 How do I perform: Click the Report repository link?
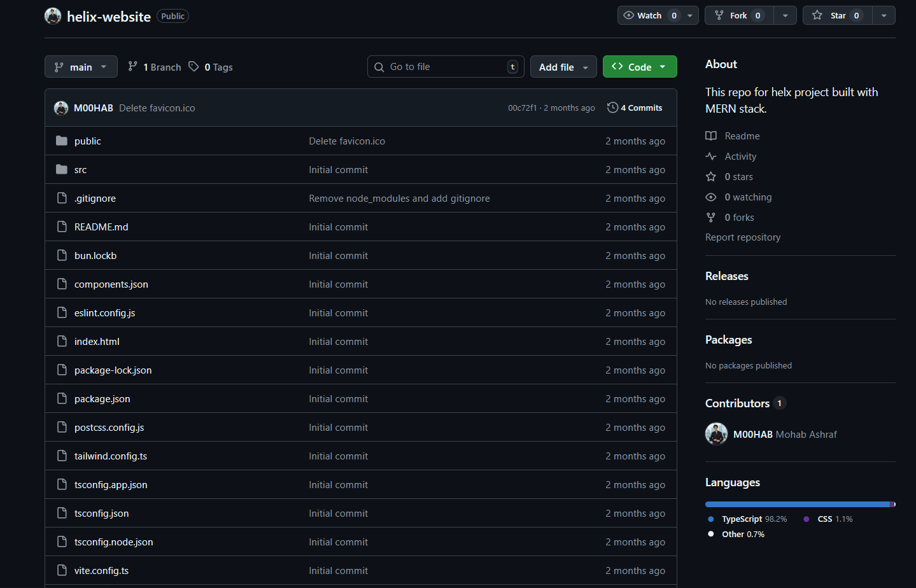point(742,237)
